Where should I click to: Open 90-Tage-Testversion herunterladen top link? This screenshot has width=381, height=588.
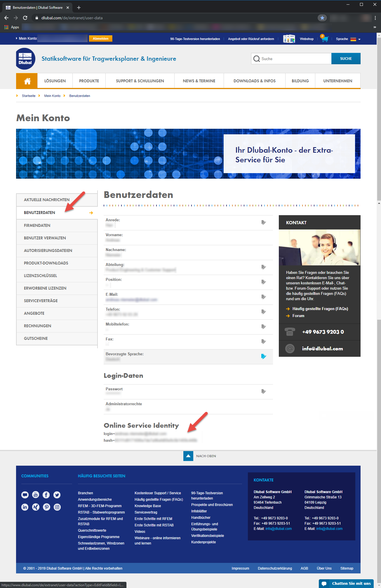click(195, 39)
